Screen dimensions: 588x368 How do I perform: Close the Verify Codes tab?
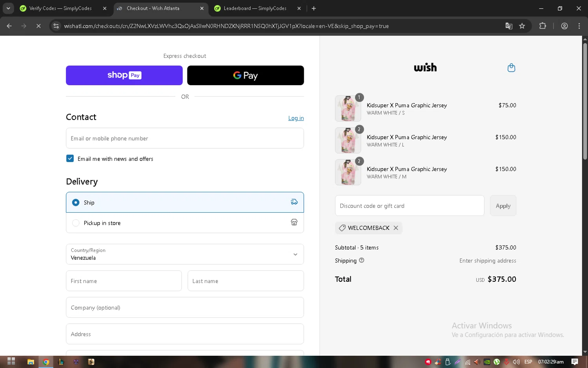tap(105, 8)
